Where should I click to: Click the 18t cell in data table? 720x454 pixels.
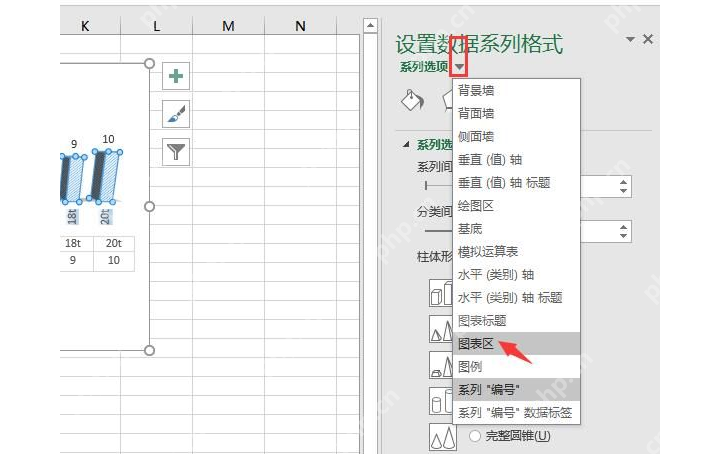click(73, 243)
